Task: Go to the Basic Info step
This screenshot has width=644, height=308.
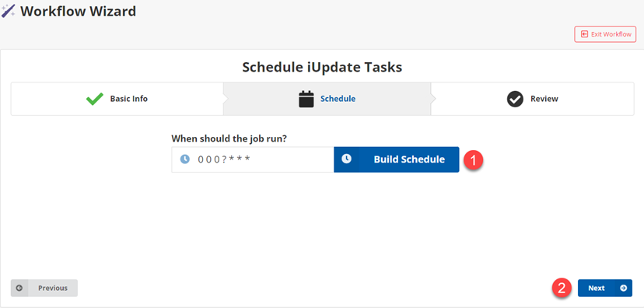Action: tap(117, 99)
